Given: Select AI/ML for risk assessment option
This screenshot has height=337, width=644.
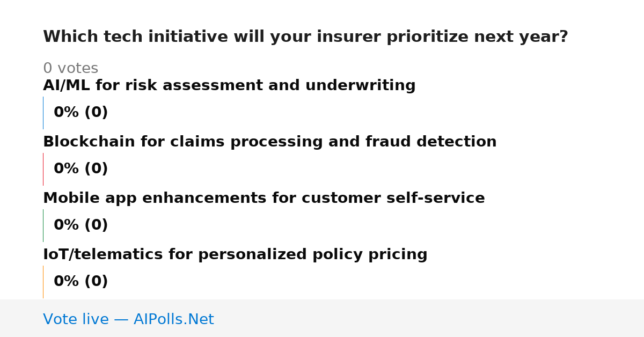Looking at the screenshot, I should click(229, 86).
